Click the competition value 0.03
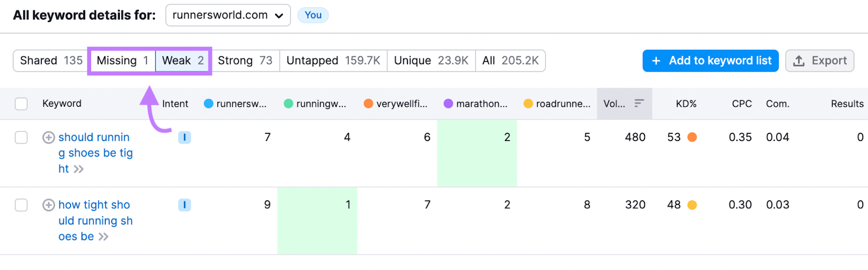This screenshot has height=270, width=868. (777, 205)
